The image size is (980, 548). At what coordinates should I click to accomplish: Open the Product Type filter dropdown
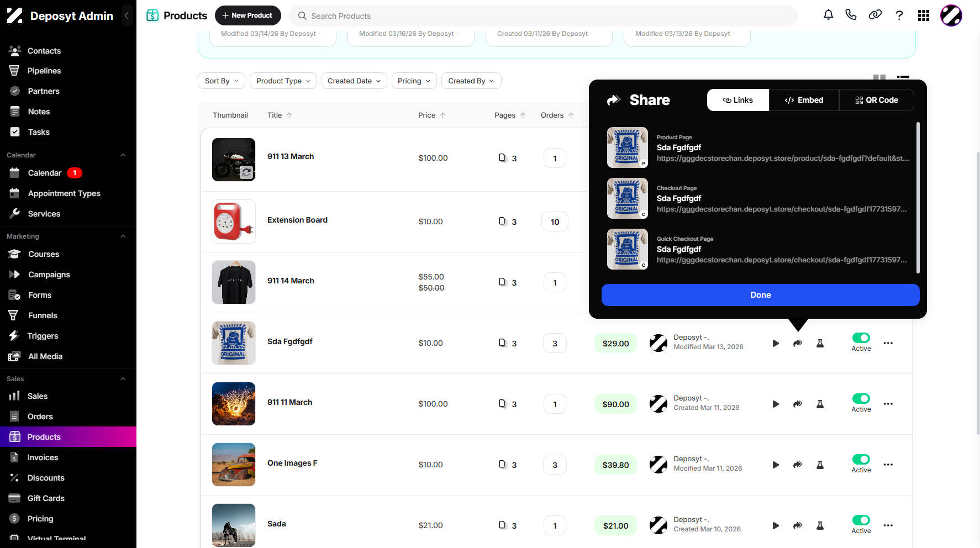283,81
